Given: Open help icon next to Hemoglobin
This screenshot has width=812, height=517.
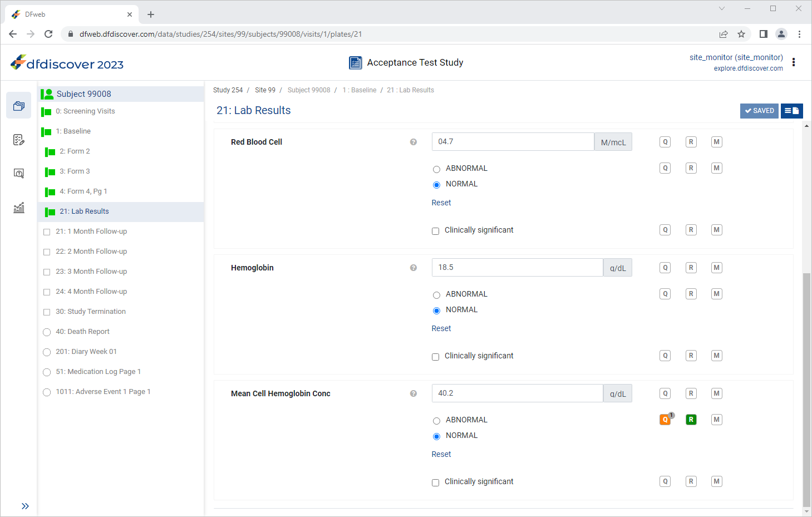Looking at the screenshot, I should (x=414, y=268).
